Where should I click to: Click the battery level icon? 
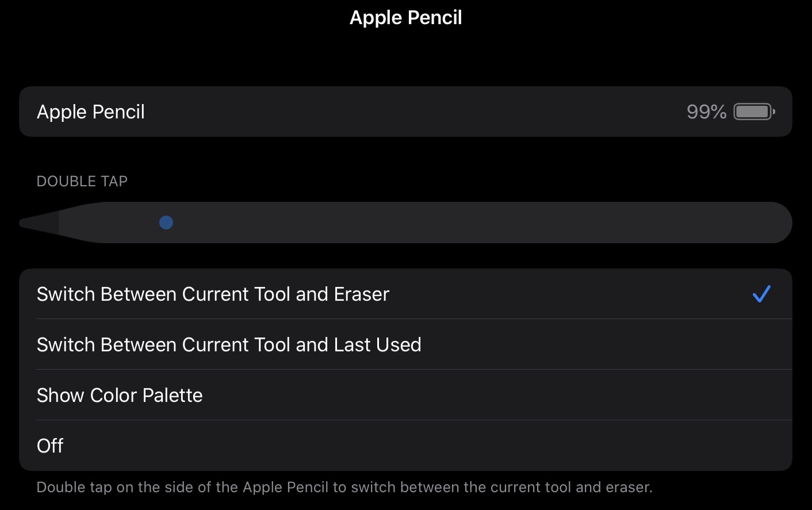coord(754,112)
